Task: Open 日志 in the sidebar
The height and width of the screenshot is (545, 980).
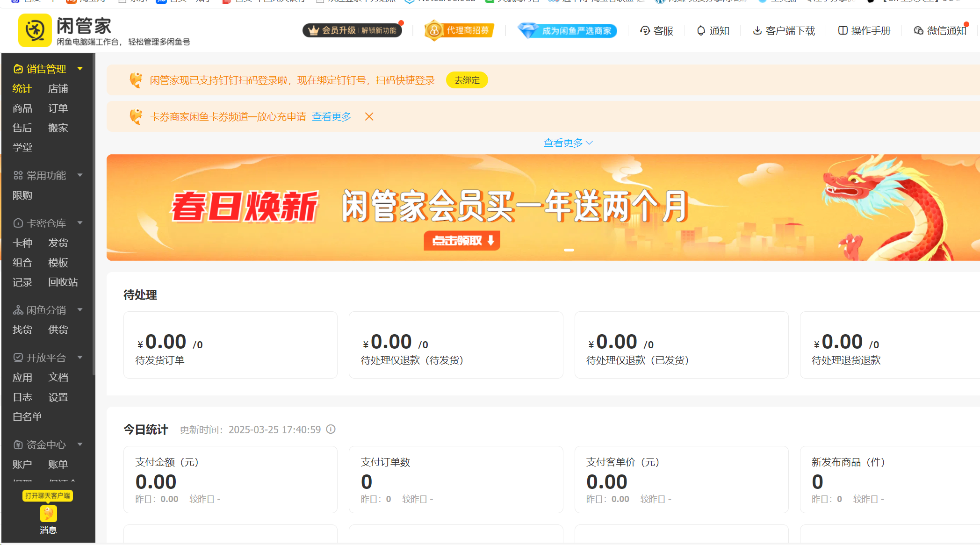Action: [x=22, y=397]
